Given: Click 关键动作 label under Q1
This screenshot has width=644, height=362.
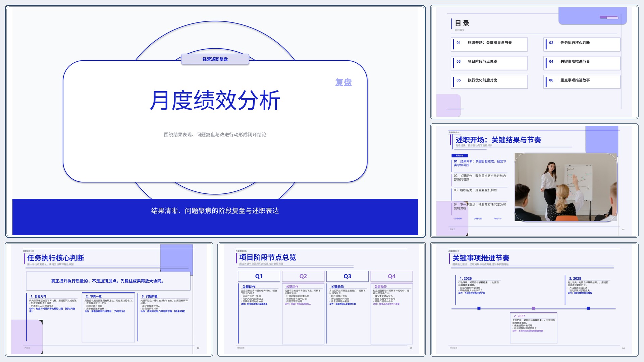Looking at the screenshot, I should [x=249, y=287].
